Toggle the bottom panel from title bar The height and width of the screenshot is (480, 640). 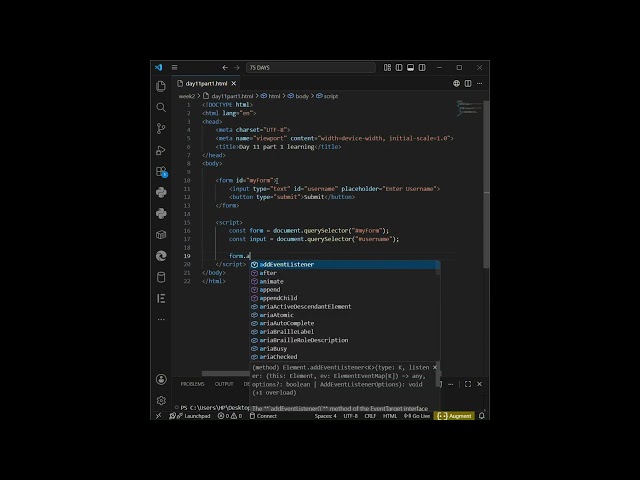(x=411, y=67)
